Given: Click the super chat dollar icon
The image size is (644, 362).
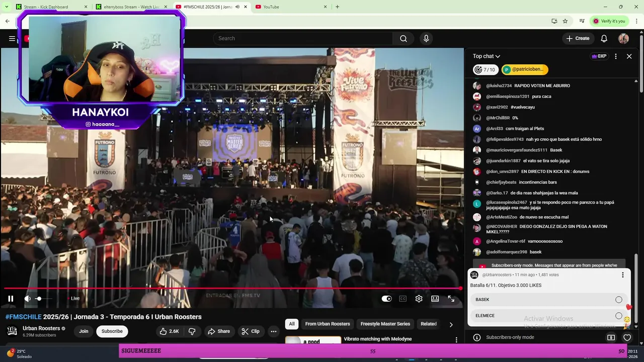Looking at the screenshot, I should coord(611,338).
